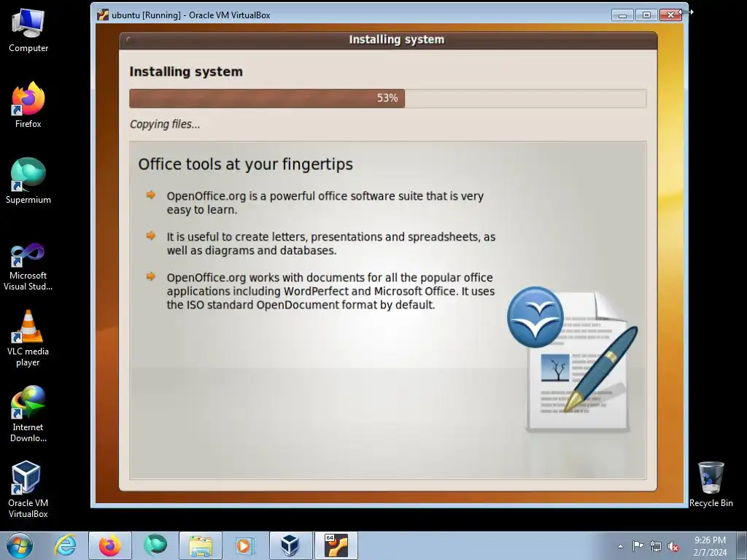Click the muted volume tray icon
Viewport: 747px width, 560px height.
click(x=673, y=546)
